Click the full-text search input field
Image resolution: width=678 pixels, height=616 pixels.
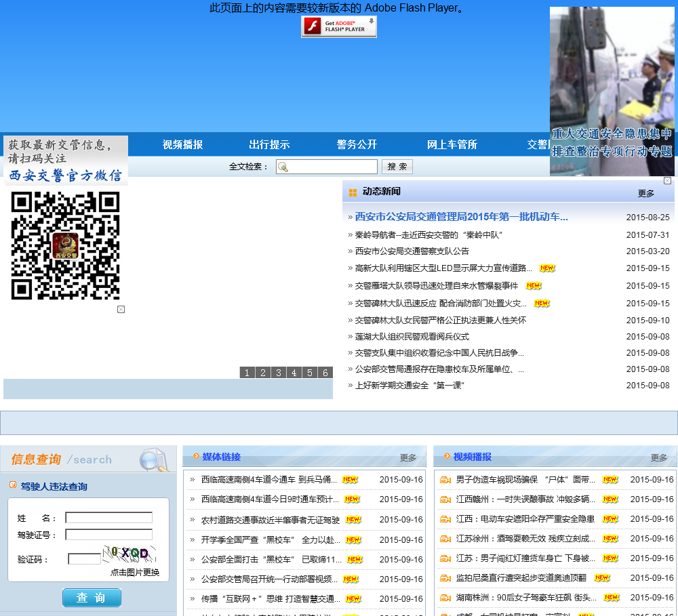pyautogui.click(x=327, y=167)
